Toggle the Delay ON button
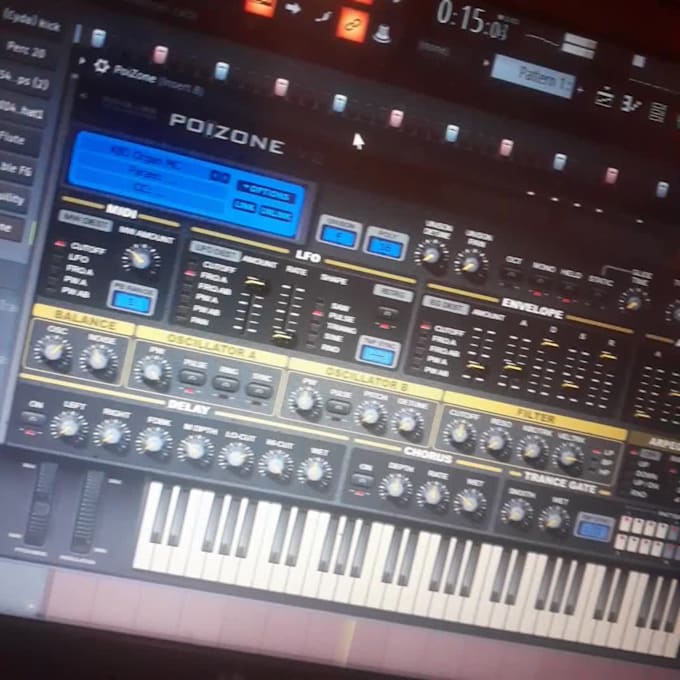 click(x=33, y=418)
